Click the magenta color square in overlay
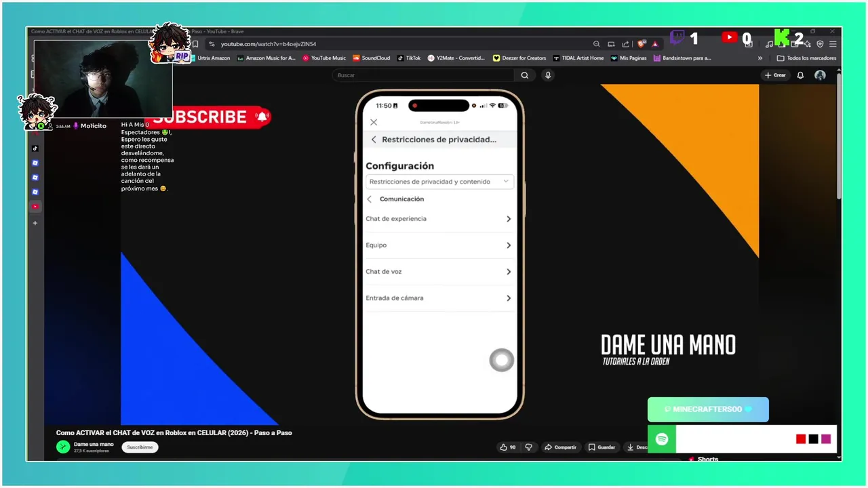 826,439
